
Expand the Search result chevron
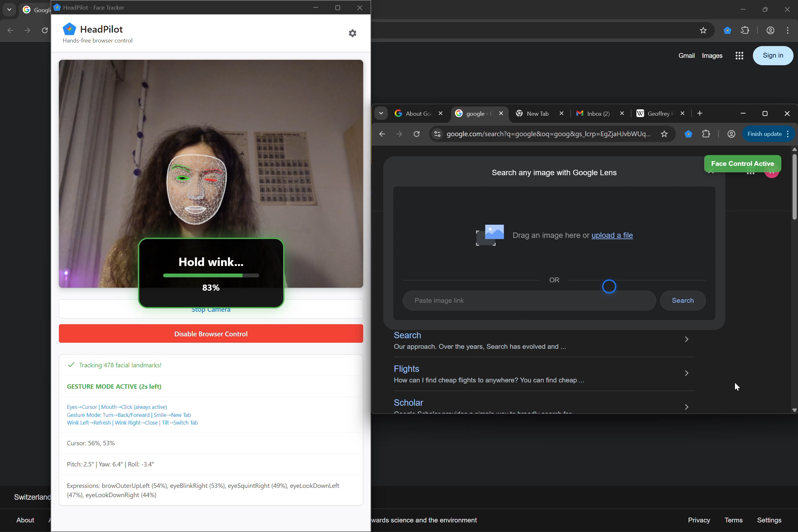point(686,339)
